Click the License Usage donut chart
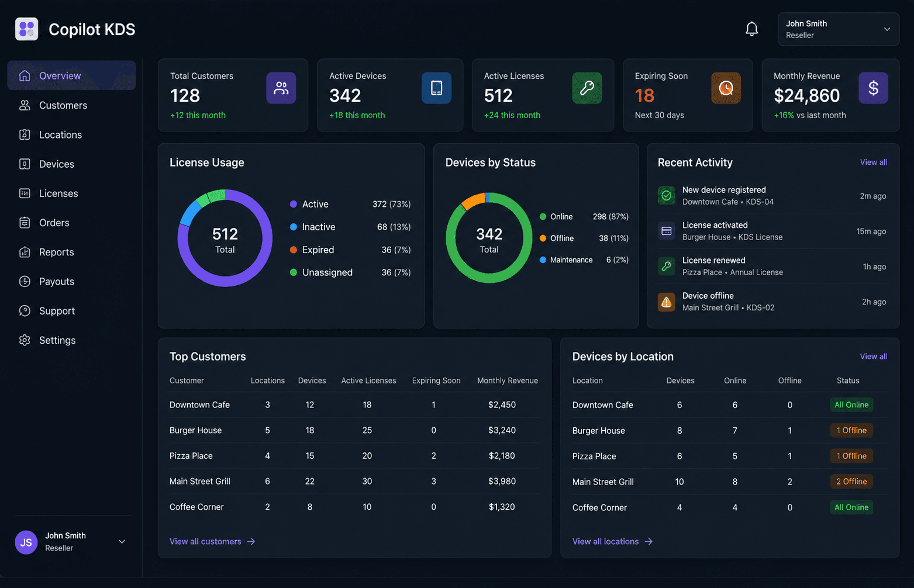Image resolution: width=914 pixels, height=588 pixels. click(225, 238)
